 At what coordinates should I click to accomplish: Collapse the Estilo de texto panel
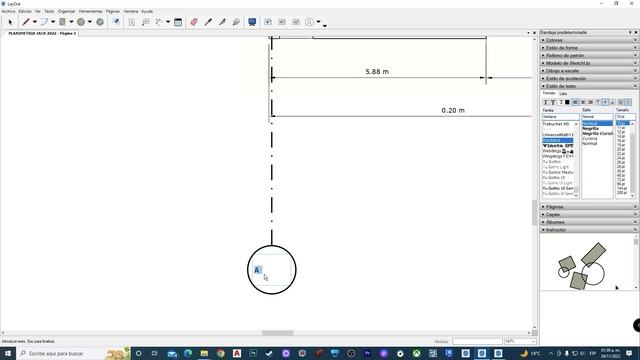click(589, 86)
